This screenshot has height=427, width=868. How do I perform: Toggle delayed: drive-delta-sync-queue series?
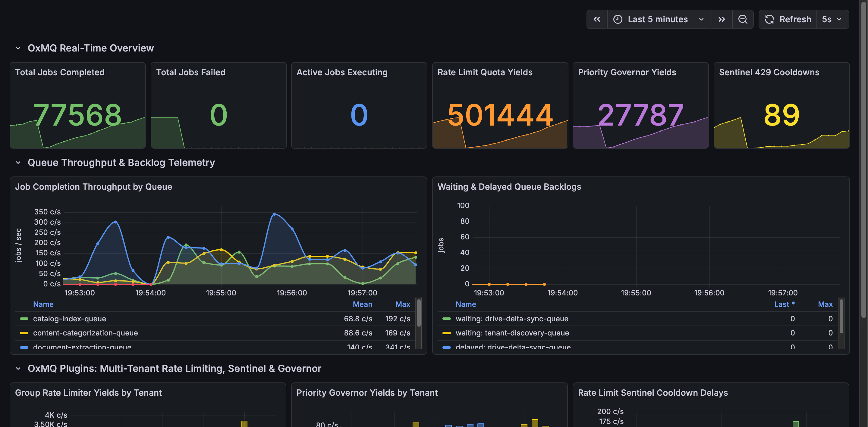coord(513,347)
